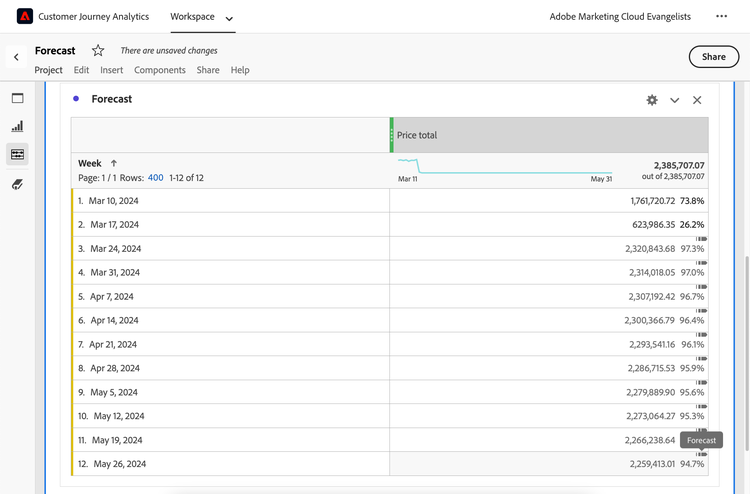
Task: Toggle Week column sort arrow
Action: [x=113, y=163]
